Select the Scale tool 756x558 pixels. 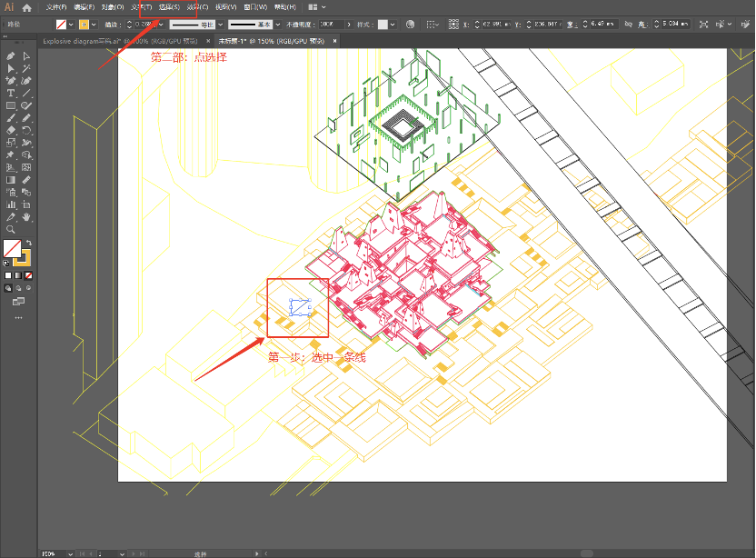[x=11, y=143]
